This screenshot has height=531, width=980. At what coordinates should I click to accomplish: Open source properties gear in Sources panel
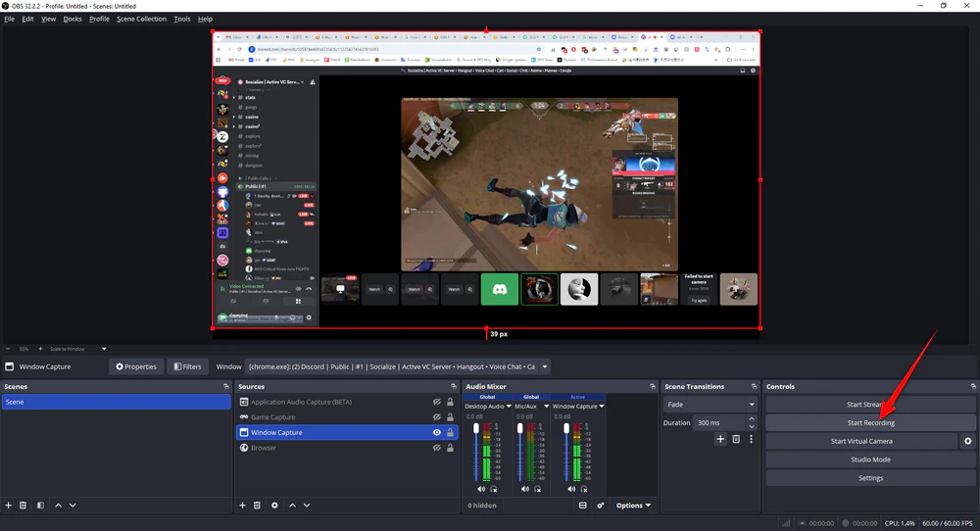pyautogui.click(x=274, y=506)
